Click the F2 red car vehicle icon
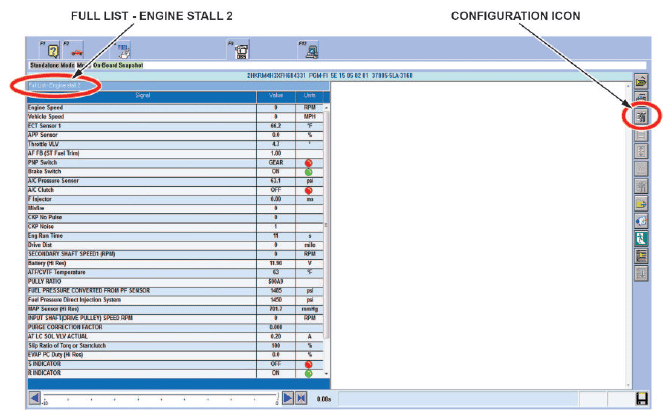This screenshot has width=672, height=419. click(x=76, y=51)
